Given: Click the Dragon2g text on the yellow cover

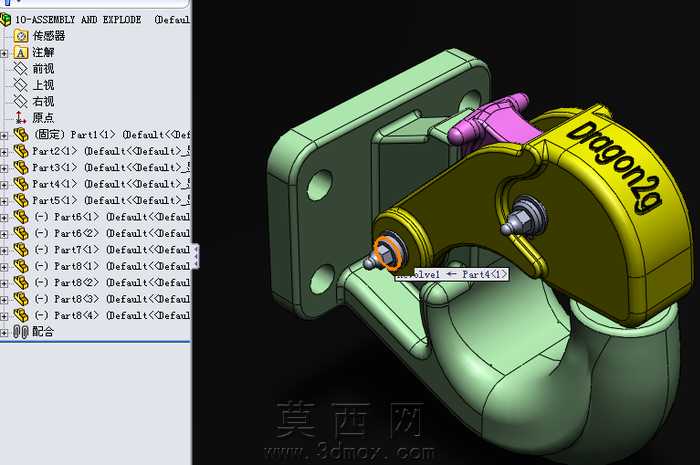Looking at the screenshot, I should (x=616, y=168).
